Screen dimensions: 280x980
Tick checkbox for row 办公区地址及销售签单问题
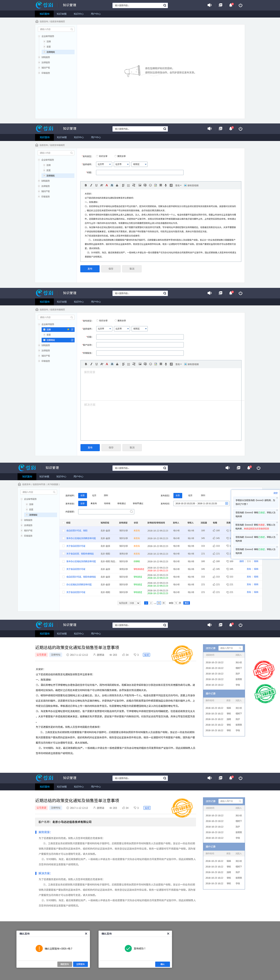click(63, 584)
